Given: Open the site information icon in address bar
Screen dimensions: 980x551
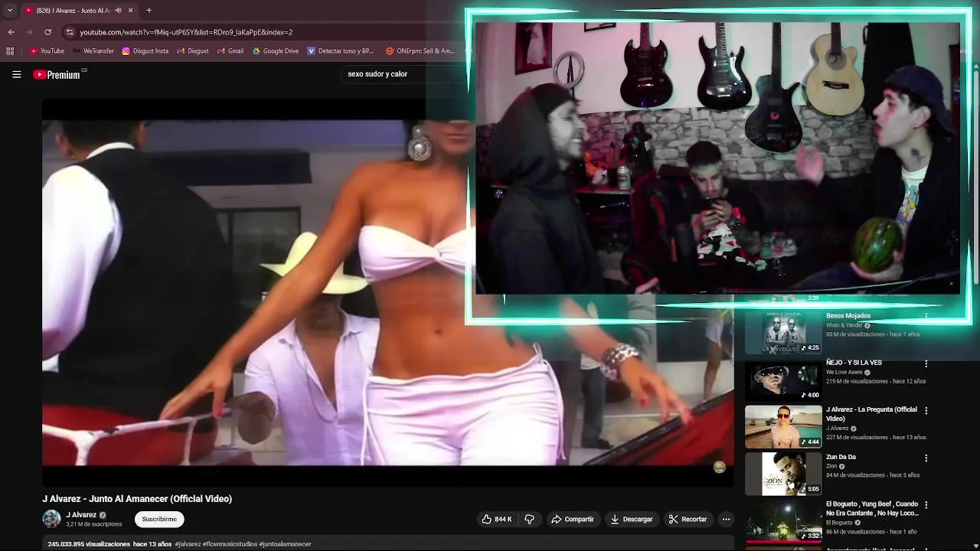Looking at the screenshot, I should (x=70, y=32).
